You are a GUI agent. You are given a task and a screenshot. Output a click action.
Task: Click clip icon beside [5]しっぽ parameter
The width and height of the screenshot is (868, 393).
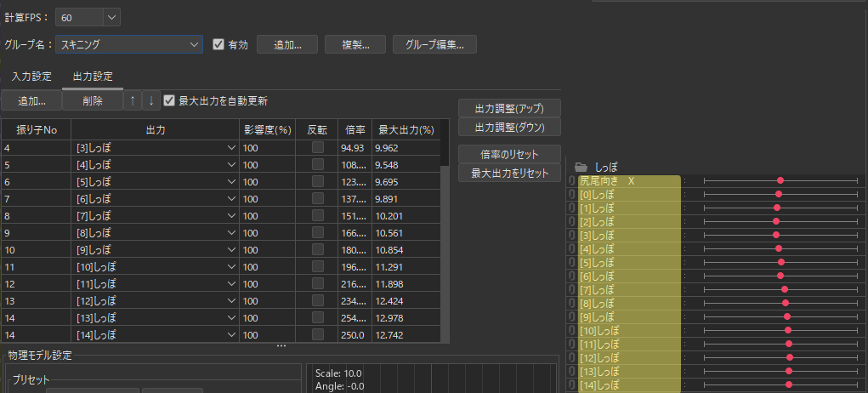tap(572, 262)
